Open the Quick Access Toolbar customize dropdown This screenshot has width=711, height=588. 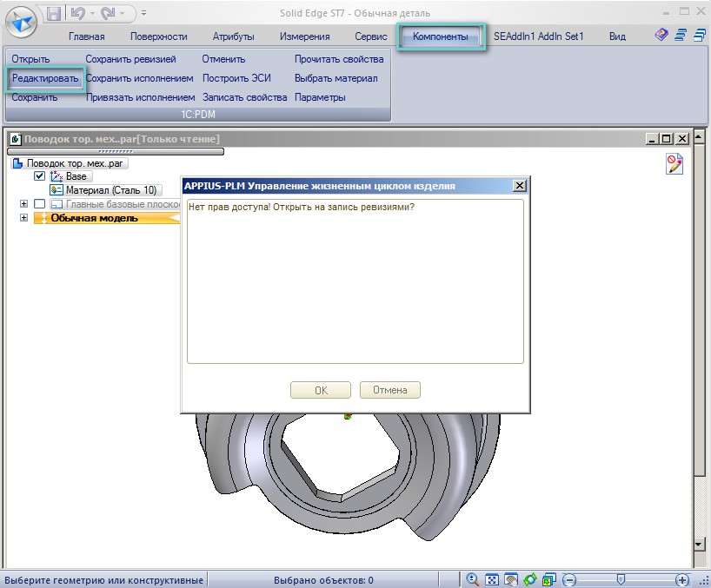[143, 14]
